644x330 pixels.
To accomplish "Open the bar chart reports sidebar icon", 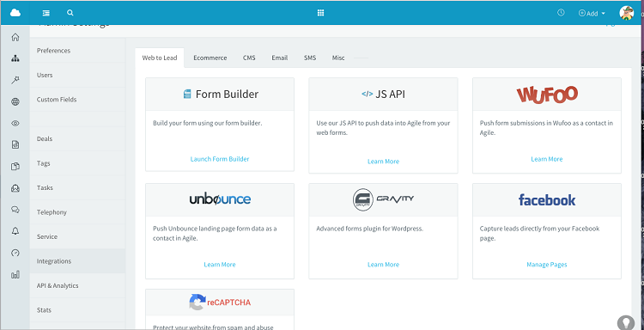I will tap(15, 274).
